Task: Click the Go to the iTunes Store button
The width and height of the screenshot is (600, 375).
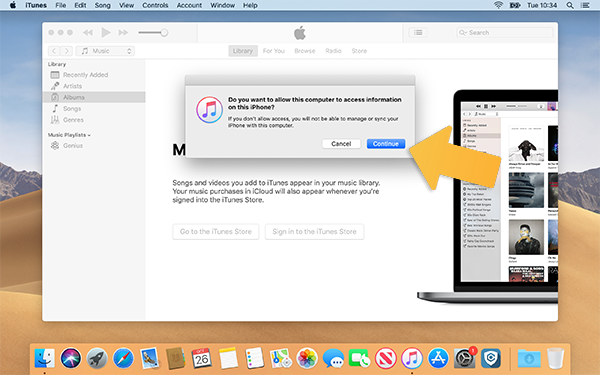Action: point(216,232)
